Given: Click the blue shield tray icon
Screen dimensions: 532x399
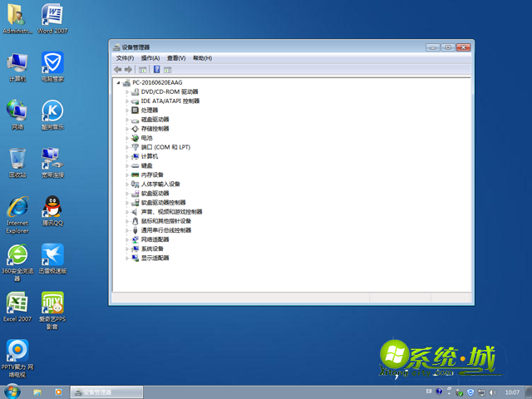Looking at the screenshot, I should point(470,392).
